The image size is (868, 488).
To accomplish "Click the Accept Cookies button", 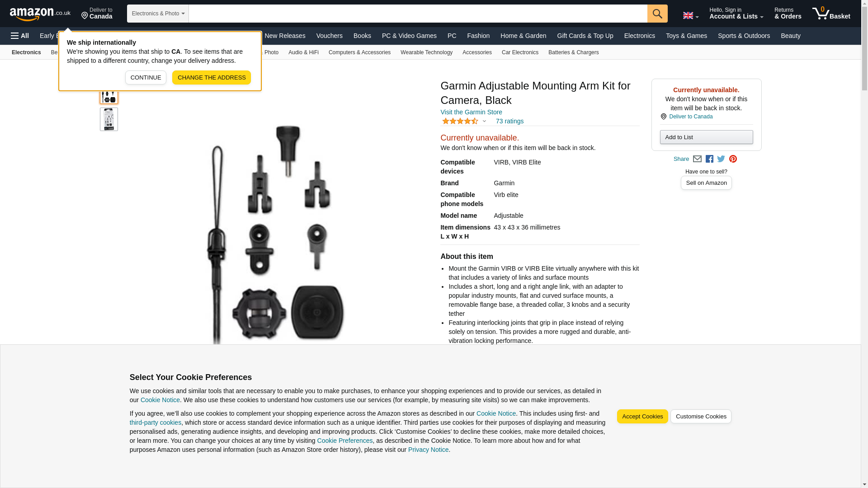I will coord(642,417).
